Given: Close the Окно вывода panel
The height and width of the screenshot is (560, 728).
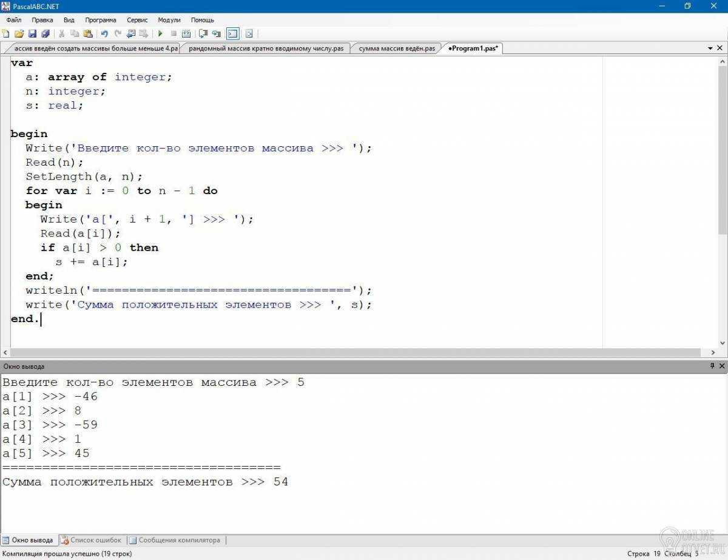Looking at the screenshot, I should point(722,366).
